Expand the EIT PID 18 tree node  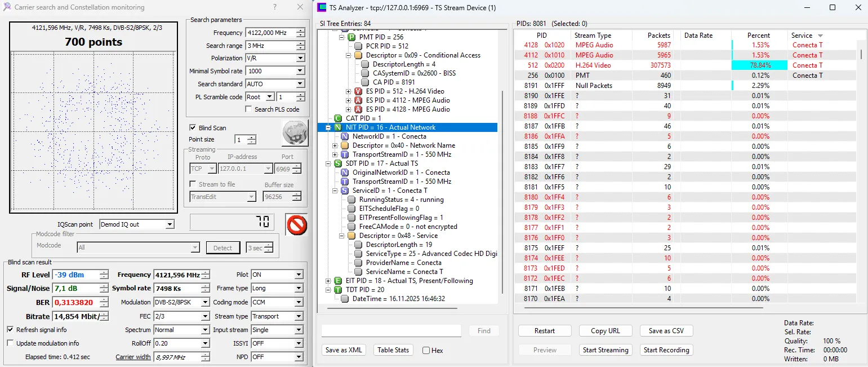click(328, 281)
